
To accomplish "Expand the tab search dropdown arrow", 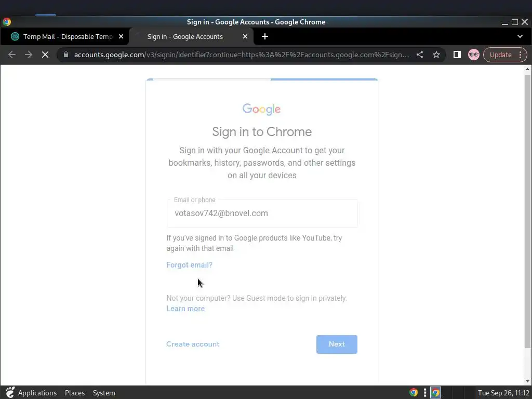I will point(520,36).
